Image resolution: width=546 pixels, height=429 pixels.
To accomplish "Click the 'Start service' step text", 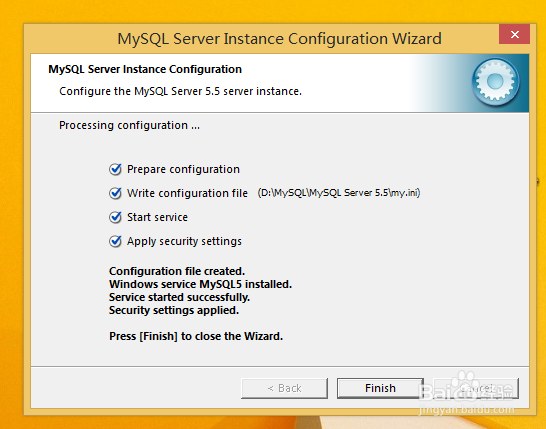I will pos(157,217).
